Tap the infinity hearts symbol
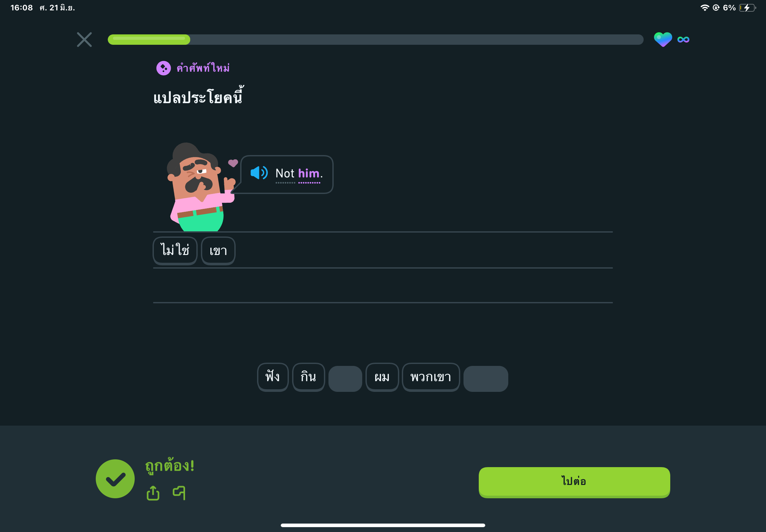The image size is (766, 532). click(x=683, y=40)
